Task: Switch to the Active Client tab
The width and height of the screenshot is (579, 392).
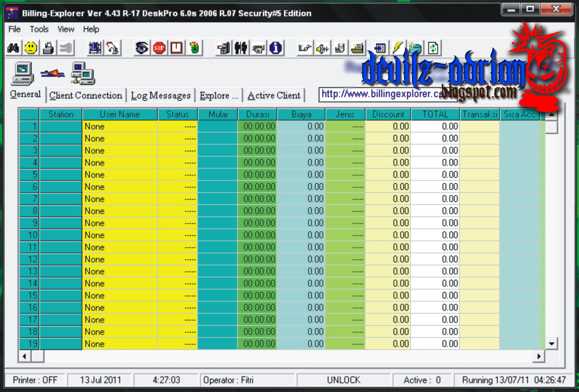Action: 274,96
